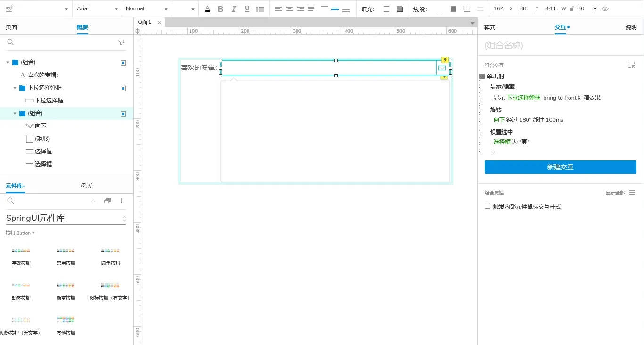644x345 pixels.
Task: Toggle the width-height aspect ratio lock
Action: pos(571,9)
